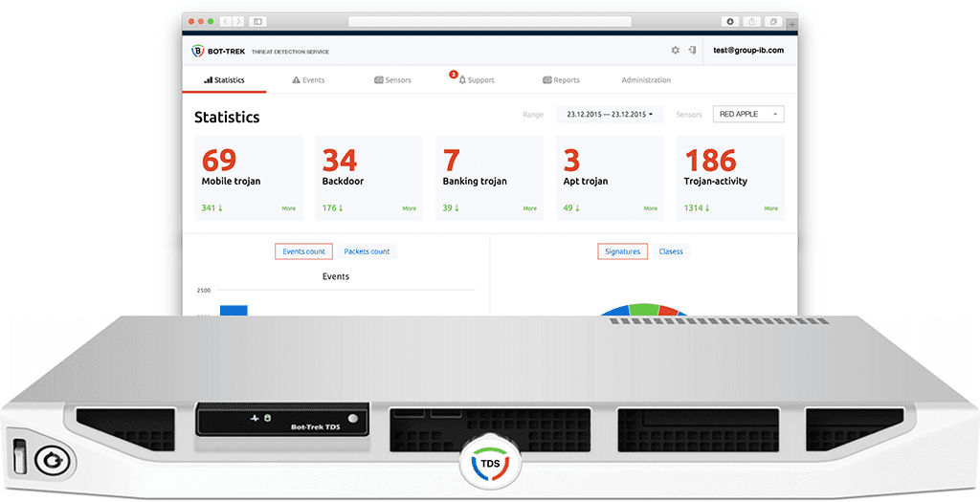The image size is (980, 502).
Task: Switch to the Reports tab
Action: 561,80
